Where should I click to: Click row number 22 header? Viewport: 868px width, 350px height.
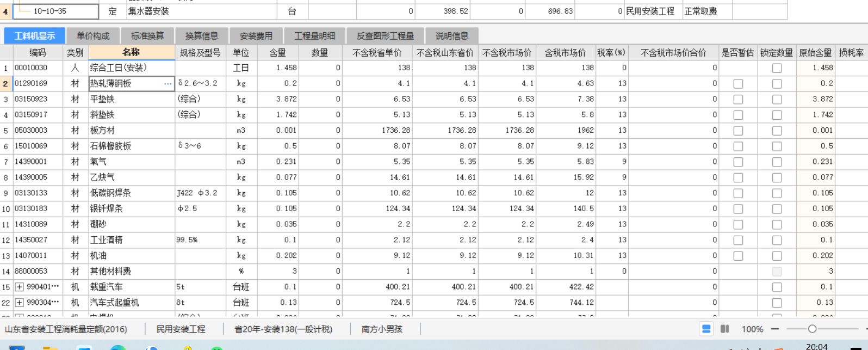[6, 303]
